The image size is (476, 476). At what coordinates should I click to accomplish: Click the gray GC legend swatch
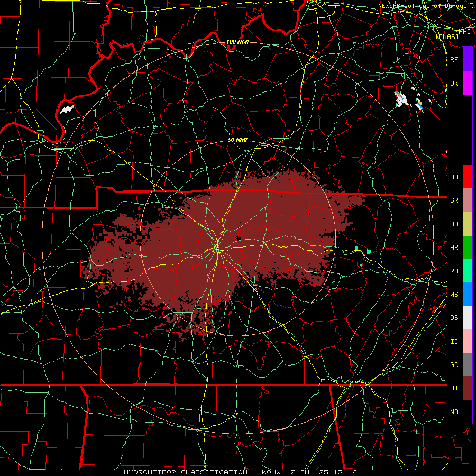(467, 364)
